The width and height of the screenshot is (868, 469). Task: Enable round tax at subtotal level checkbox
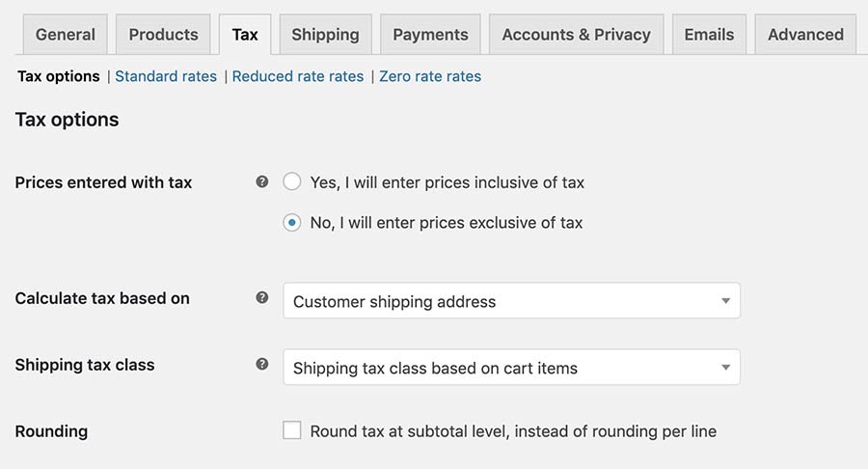(x=292, y=430)
